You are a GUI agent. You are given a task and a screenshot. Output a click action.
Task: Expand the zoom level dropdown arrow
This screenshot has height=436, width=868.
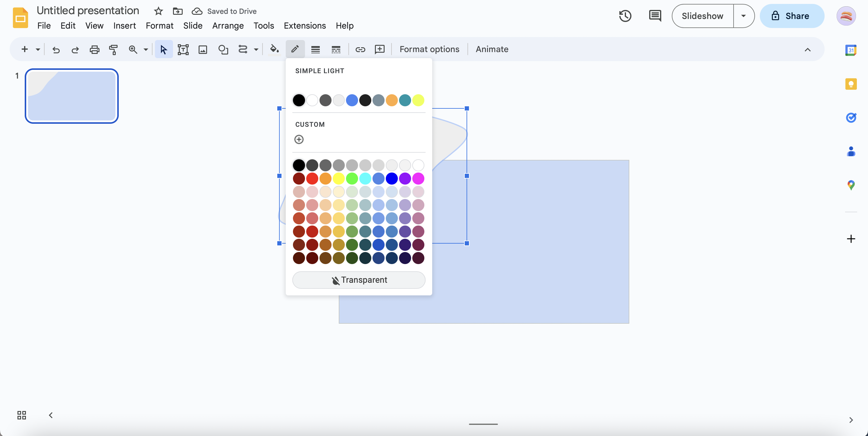pyautogui.click(x=146, y=49)
